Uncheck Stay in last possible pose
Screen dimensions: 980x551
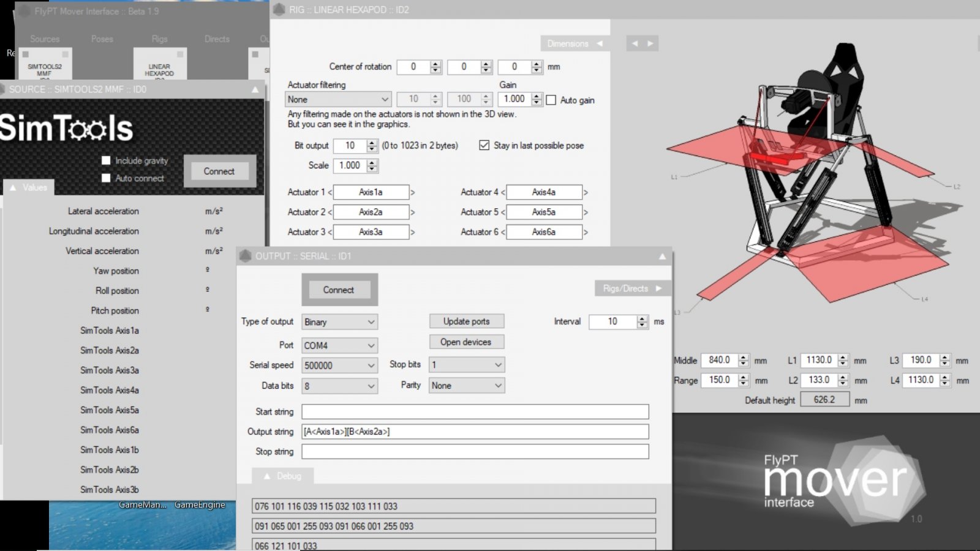pyautogui.click(x=484, y=145)
